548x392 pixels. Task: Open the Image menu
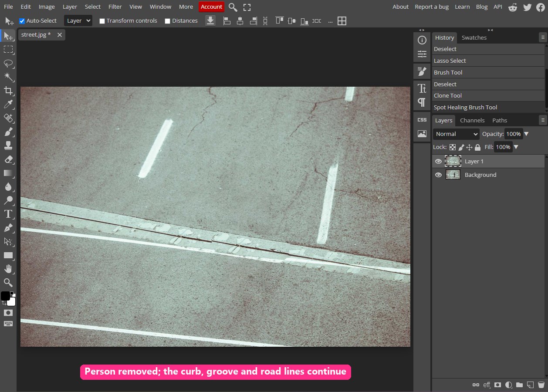[x=47, y=7]
